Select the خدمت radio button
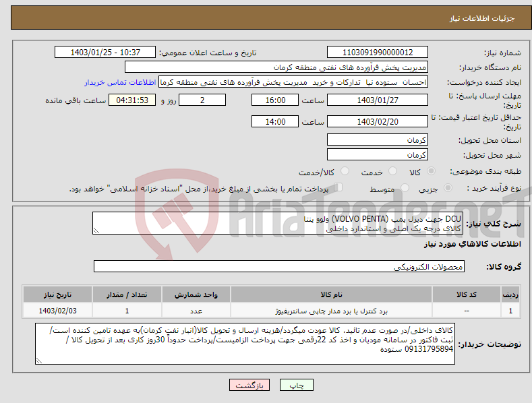 coord(392,171)
